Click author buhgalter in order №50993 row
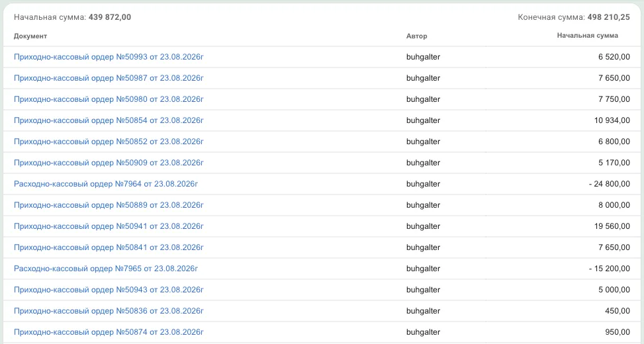This screenshot has width=644, height=344. 423,57
